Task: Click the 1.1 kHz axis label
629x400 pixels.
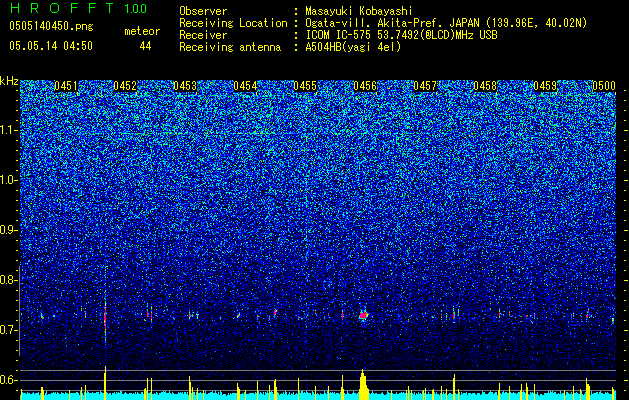Action: tap(9, 130)
